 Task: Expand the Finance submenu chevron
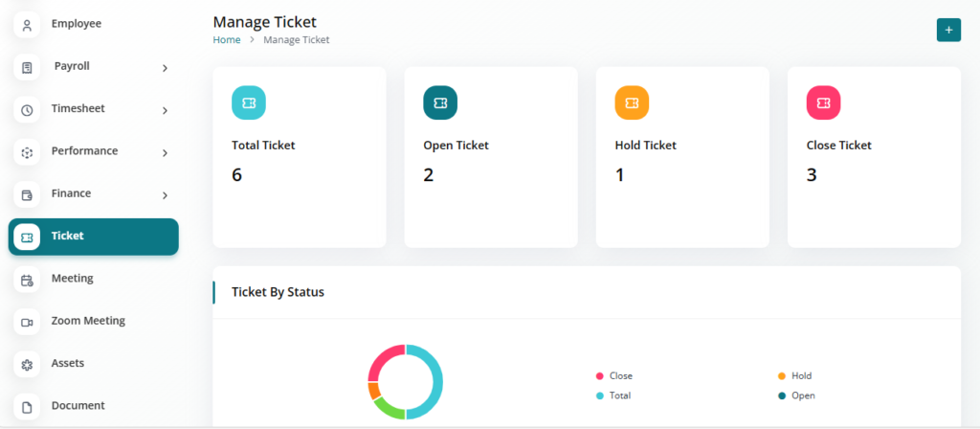click(x=165, y=195)
